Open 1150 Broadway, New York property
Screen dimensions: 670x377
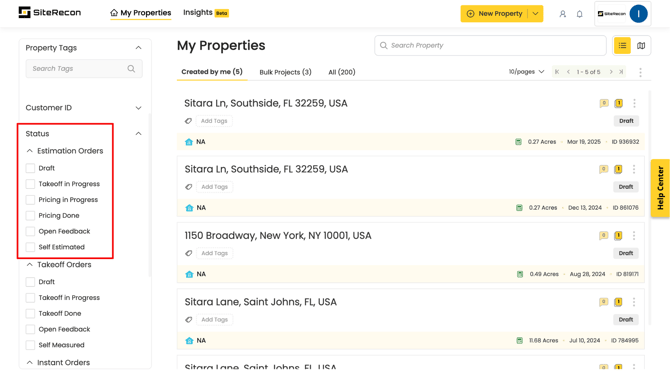pos(278,236)
